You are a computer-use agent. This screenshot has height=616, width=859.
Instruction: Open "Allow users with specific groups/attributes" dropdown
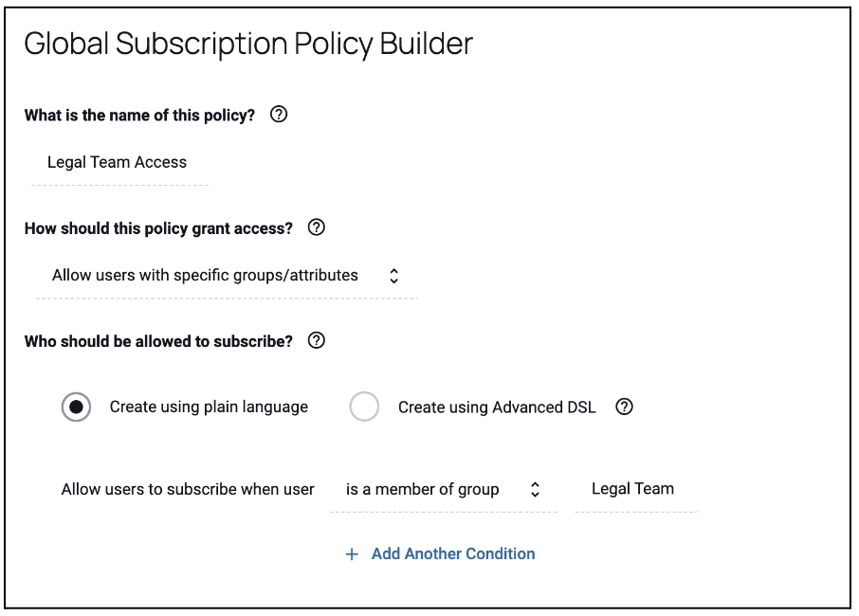[226, 276]
